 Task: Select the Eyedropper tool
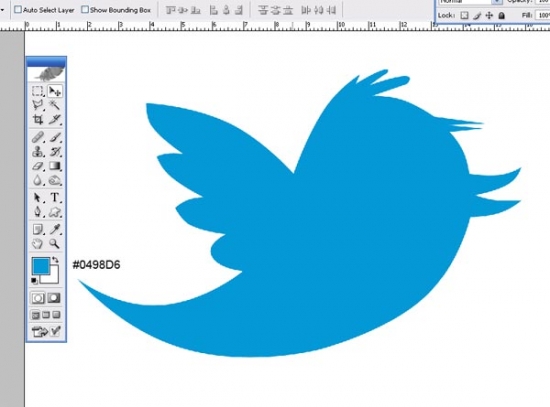point(55,229)
